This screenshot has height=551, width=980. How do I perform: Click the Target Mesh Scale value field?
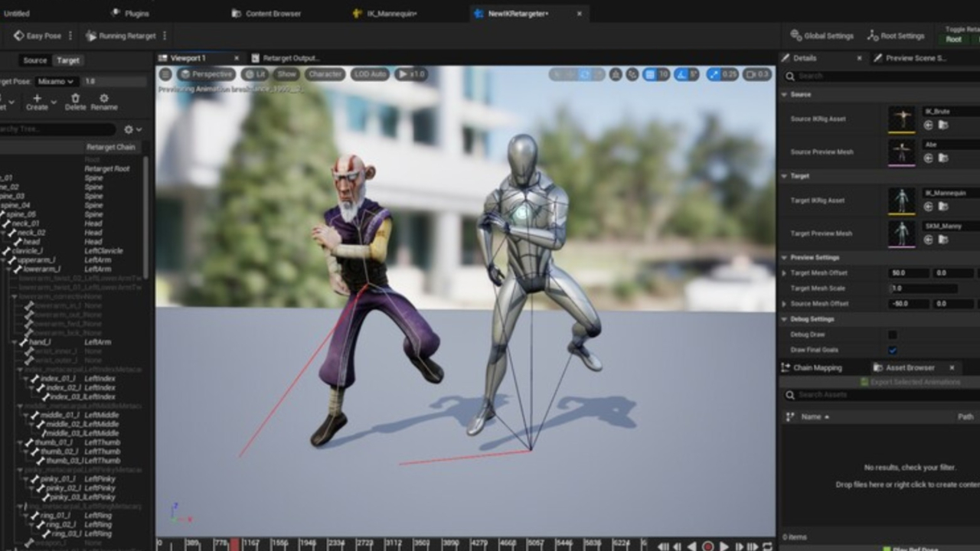click(x=923, y=289)
